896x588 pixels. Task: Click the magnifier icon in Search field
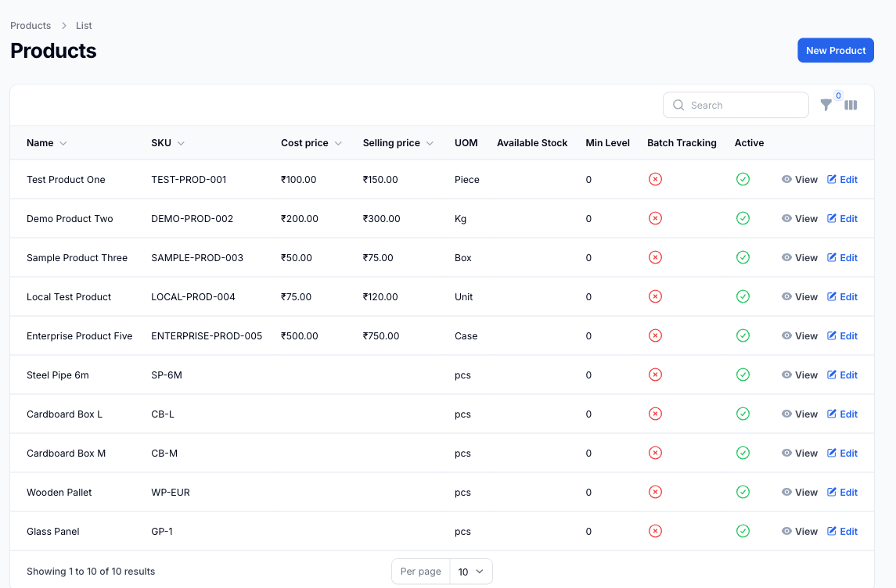tap(678, 105)
